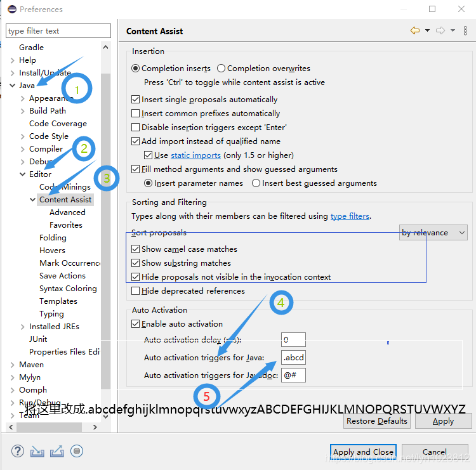Enable Disable insertion triggers except Enter
The image size is (476, 470).
(x=135, y=127)
